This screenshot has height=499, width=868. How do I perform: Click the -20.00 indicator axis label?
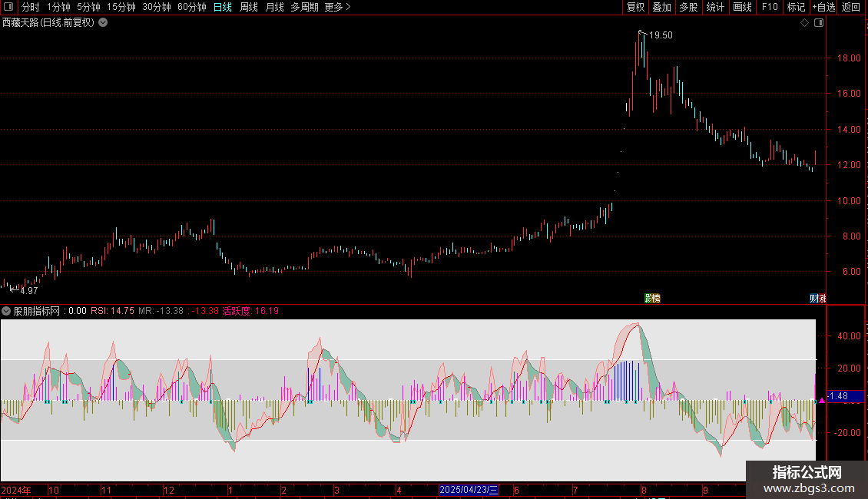point(847,433)
